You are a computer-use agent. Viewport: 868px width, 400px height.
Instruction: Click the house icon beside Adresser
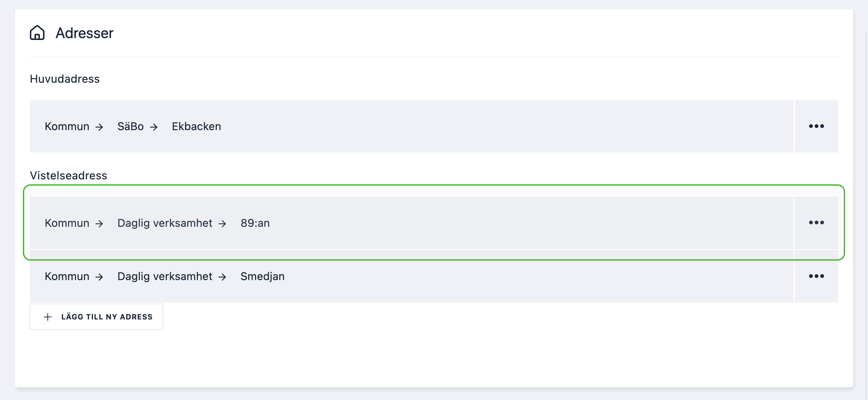[x=37, y=33]
